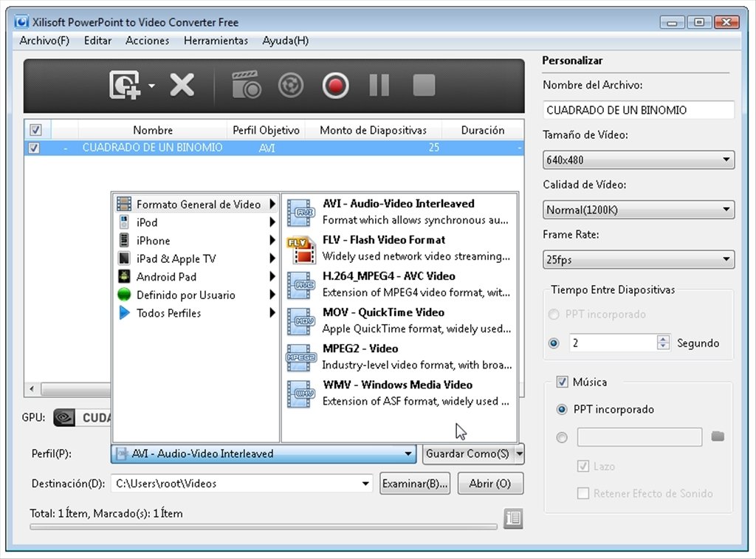The height and width of the screenshot is (559, 756).
Task: Select MPEG2 - Video format
Action: pos(399,357)
